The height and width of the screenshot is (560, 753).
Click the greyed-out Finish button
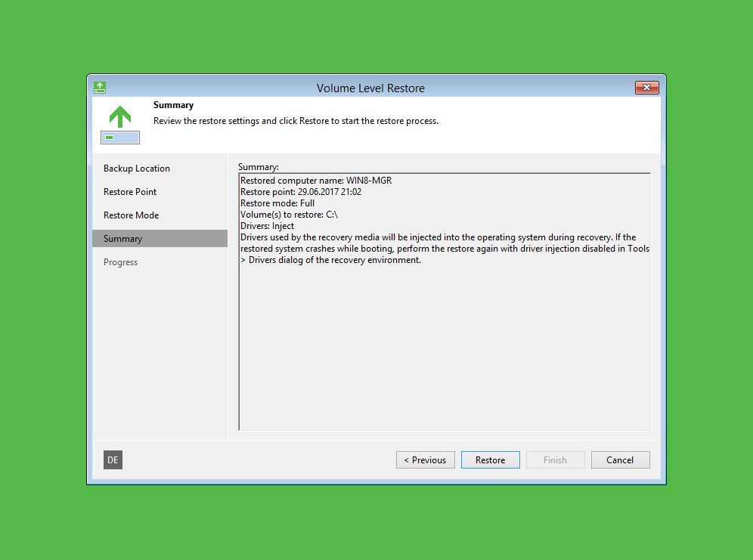(x=555, y=459)
